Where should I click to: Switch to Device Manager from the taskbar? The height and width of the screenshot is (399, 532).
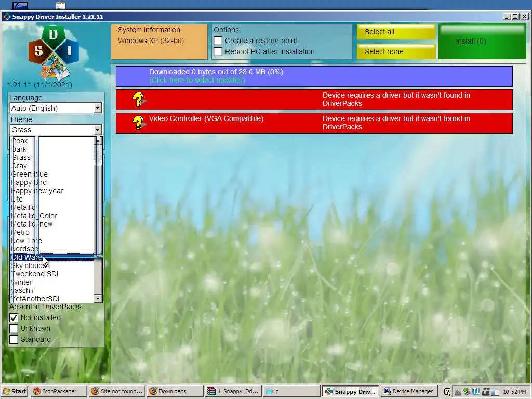pos(408,391)
